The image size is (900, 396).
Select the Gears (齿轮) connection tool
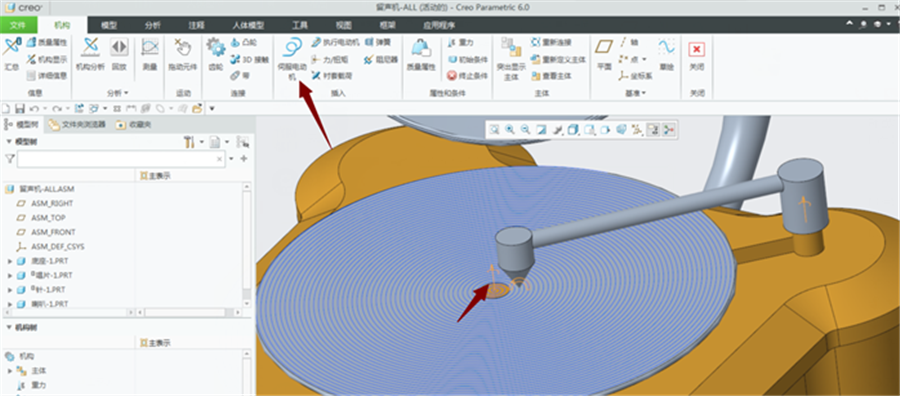pyautogui.click(x=215, y=55)
